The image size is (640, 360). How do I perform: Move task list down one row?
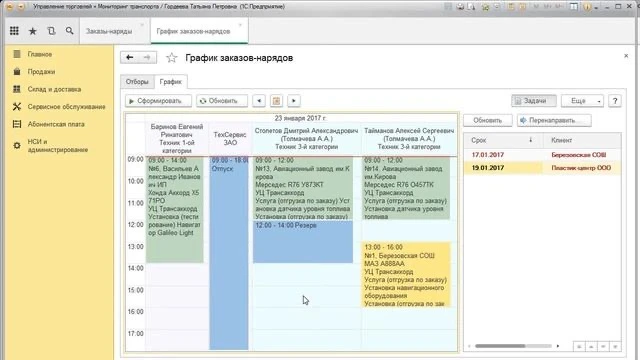click(603, 347)
